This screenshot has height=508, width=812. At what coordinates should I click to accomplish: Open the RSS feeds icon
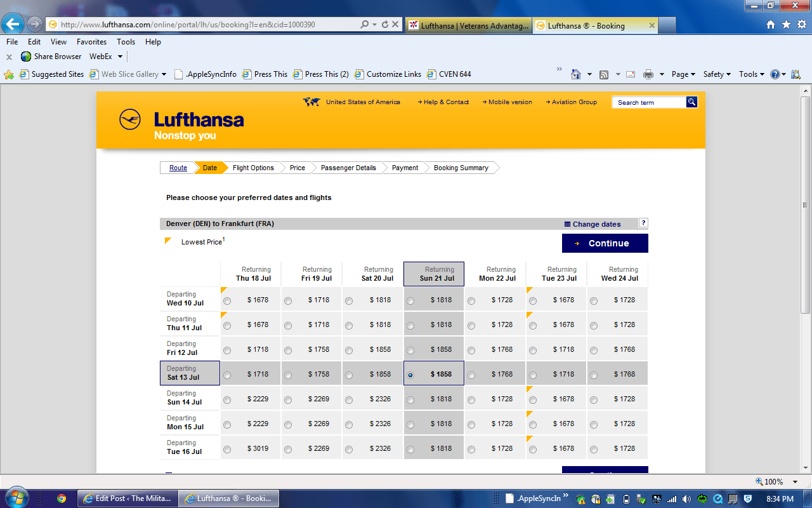tap(604, 74)
